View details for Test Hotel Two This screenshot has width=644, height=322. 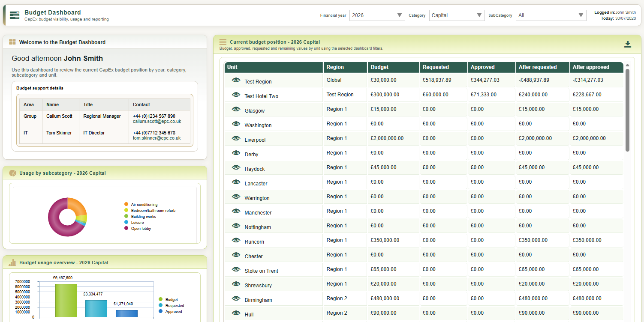pyautogui.click(x=236, y=95)
